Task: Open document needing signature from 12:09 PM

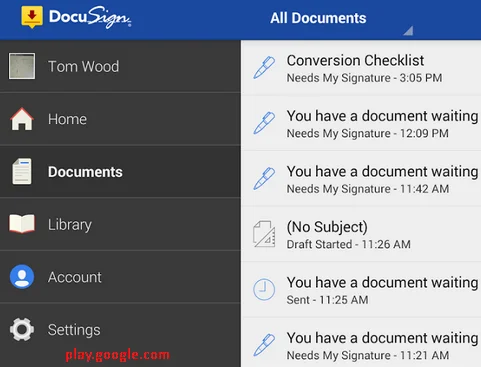Action: (361, 124)
